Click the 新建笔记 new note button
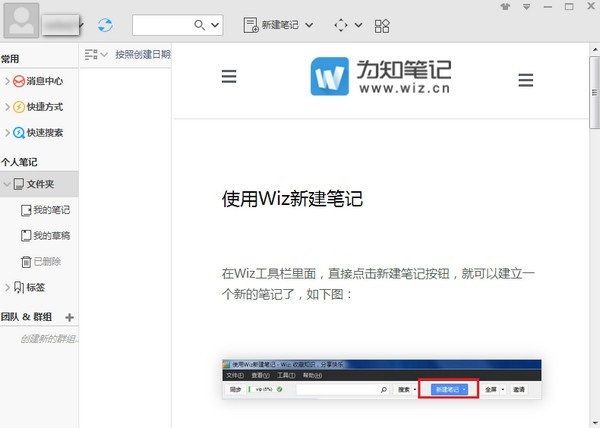This screenshot has height=428, width=600. (x=271, y=25)
